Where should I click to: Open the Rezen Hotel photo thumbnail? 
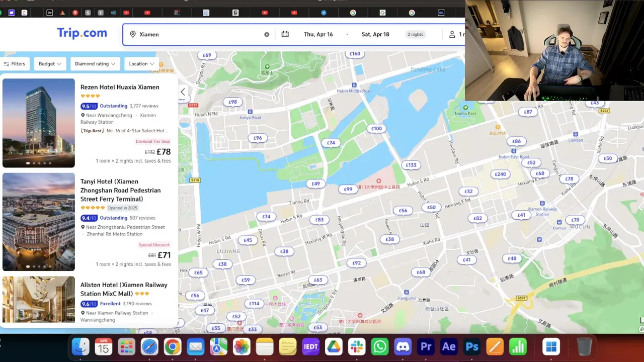39,123
